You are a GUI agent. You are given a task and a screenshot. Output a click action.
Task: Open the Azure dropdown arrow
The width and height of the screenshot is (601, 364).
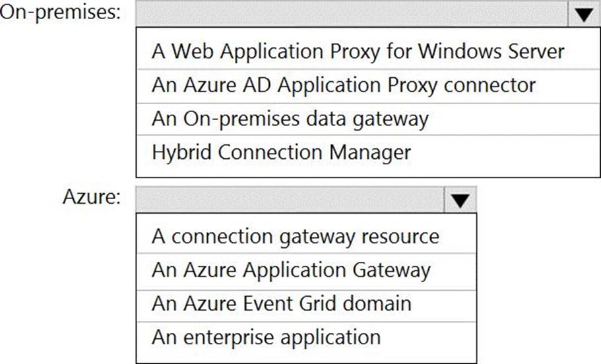[460, 198]
